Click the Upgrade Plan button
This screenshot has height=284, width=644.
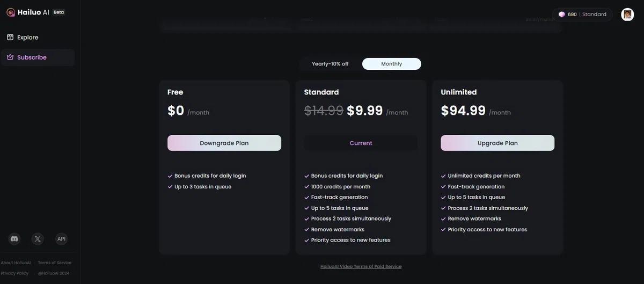point(497,143)
